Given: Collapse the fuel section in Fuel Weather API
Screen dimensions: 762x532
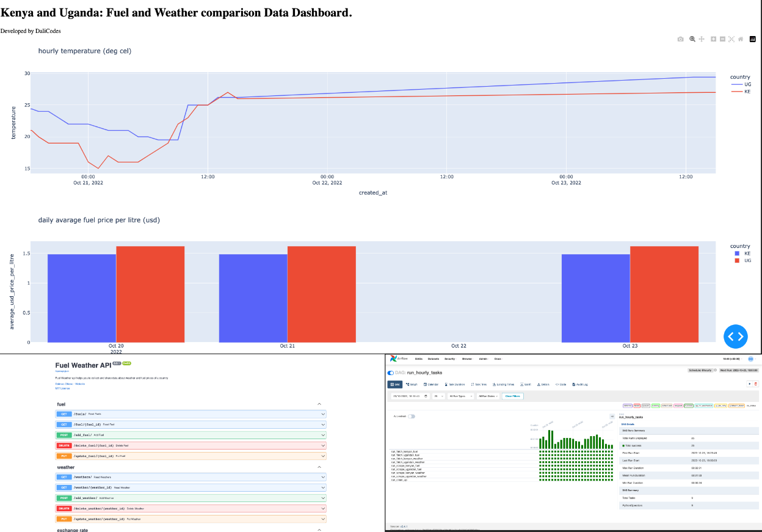Looking at the screenshot, I should 320,404.
